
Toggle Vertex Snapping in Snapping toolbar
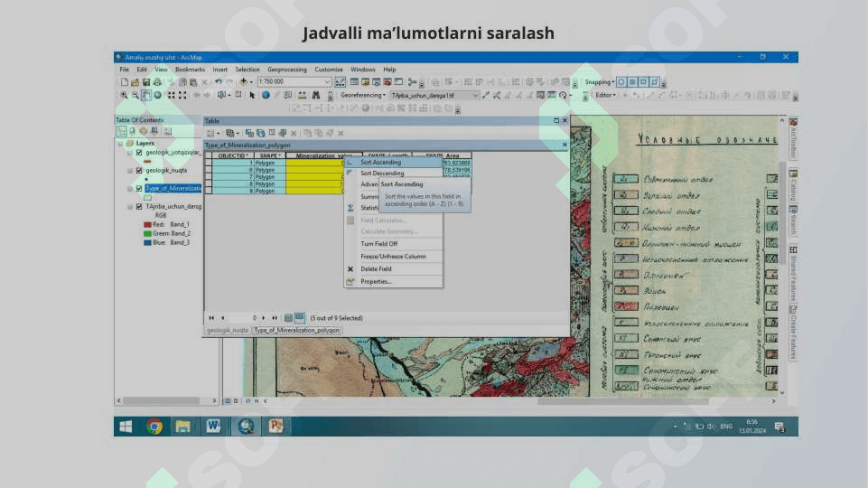click(643, 82)
